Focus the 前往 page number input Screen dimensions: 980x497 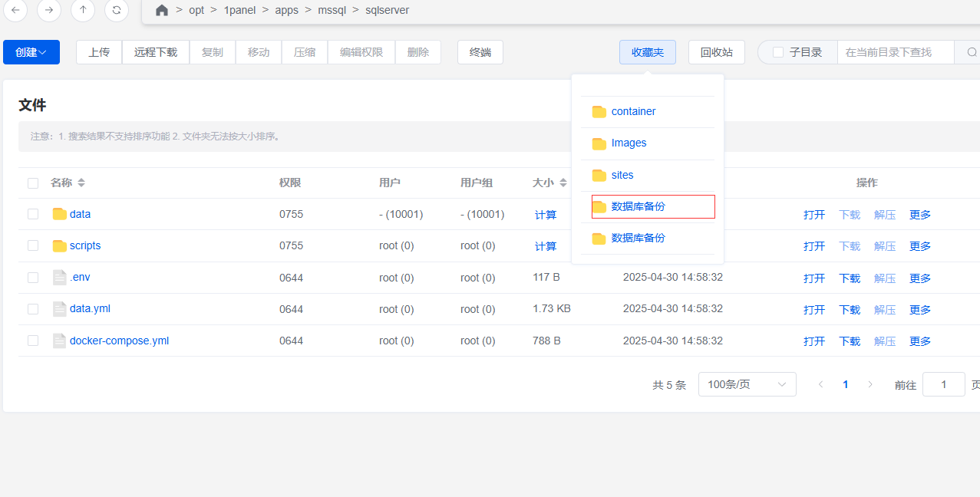click(x=943, y=384)
